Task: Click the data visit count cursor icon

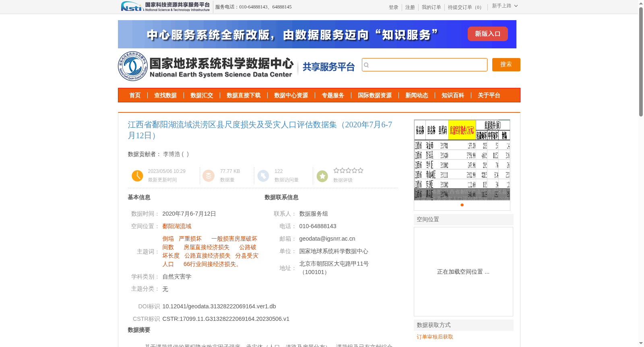Action: 263,176
